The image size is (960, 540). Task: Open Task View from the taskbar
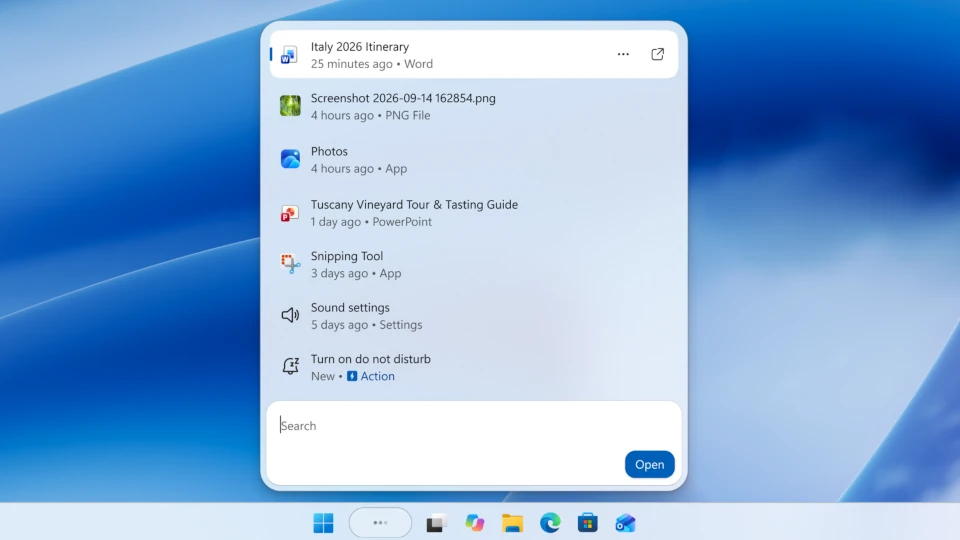click(437, 523)
